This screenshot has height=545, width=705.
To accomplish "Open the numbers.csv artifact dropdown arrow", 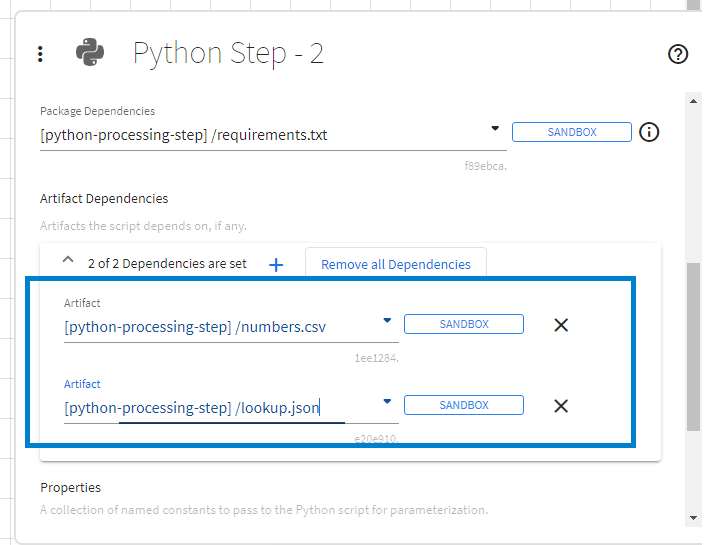I will [x=387, y=321].
